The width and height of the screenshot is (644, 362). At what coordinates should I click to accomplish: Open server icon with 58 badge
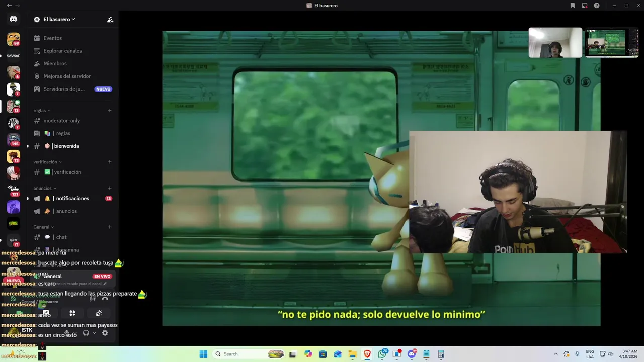pyautogui.click(x=13, y=39)
